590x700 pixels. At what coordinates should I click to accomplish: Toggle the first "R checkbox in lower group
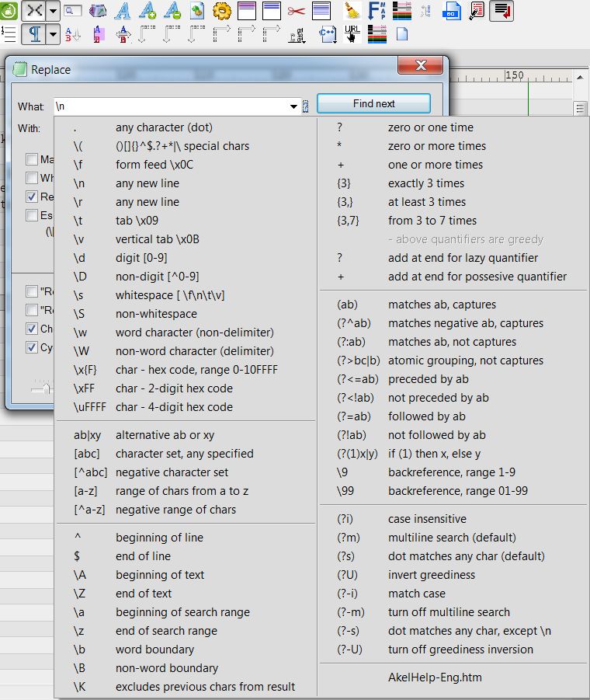click(32, 291)
